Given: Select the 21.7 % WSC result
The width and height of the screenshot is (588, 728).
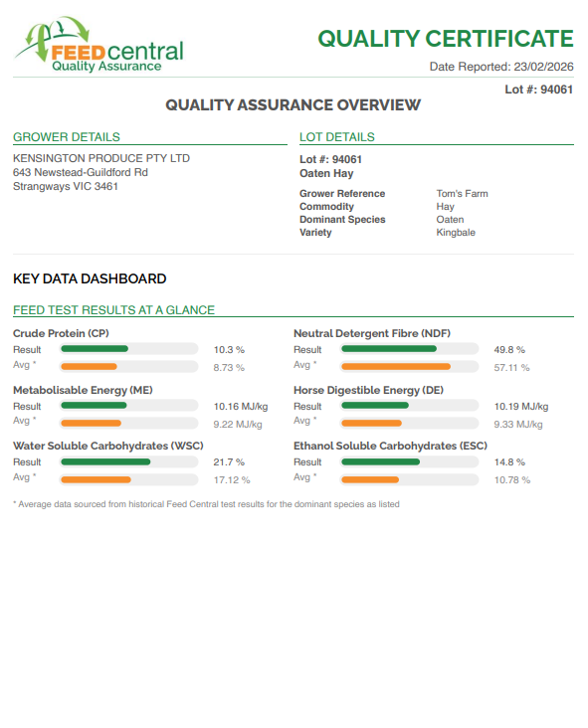Looking at the screenshot, I should [229, 462].
